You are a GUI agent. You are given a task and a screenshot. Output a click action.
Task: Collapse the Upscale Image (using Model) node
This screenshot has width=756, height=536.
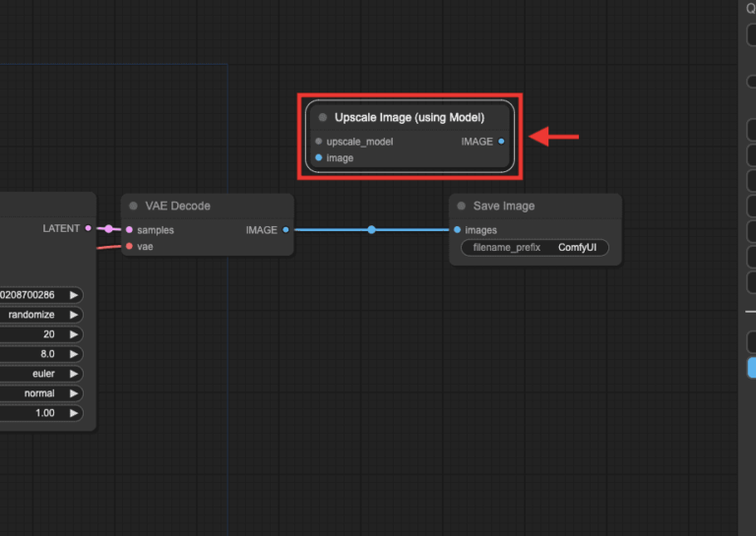point(323,118)
